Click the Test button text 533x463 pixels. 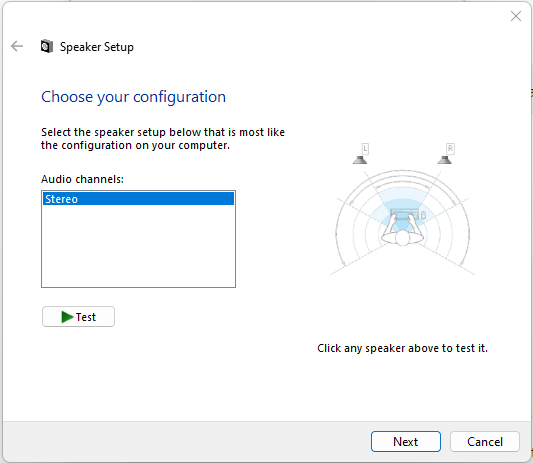pos(86,317)
